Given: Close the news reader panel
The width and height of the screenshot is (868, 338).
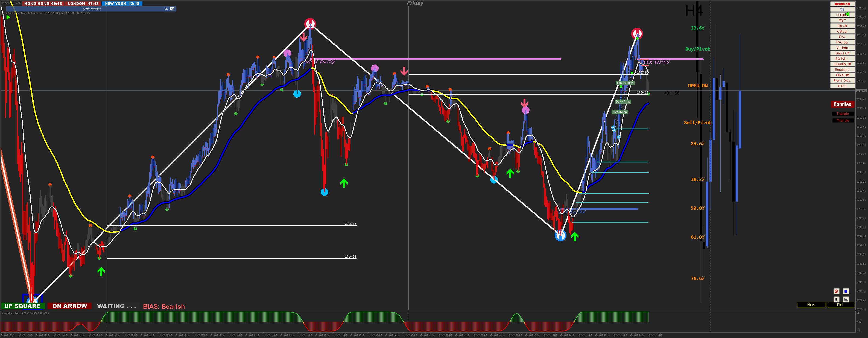Looking at the screenshot, I should (172, 9).
